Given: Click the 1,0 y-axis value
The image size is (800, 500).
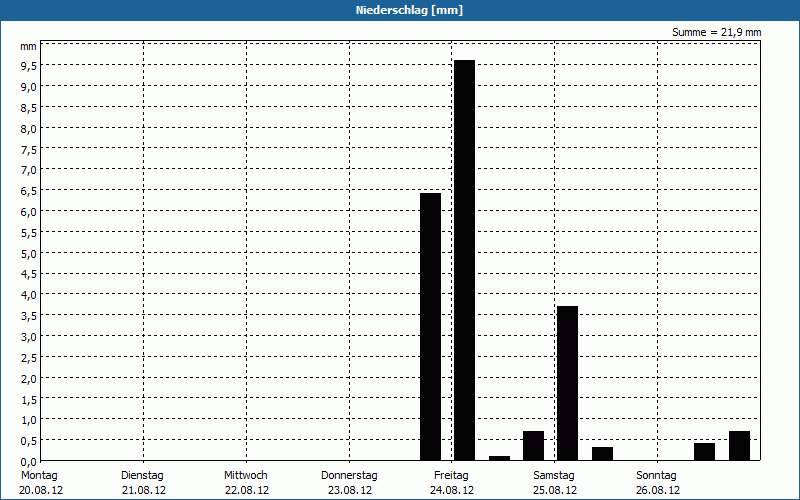Looking at the screenshot, I should pos(29,420).
